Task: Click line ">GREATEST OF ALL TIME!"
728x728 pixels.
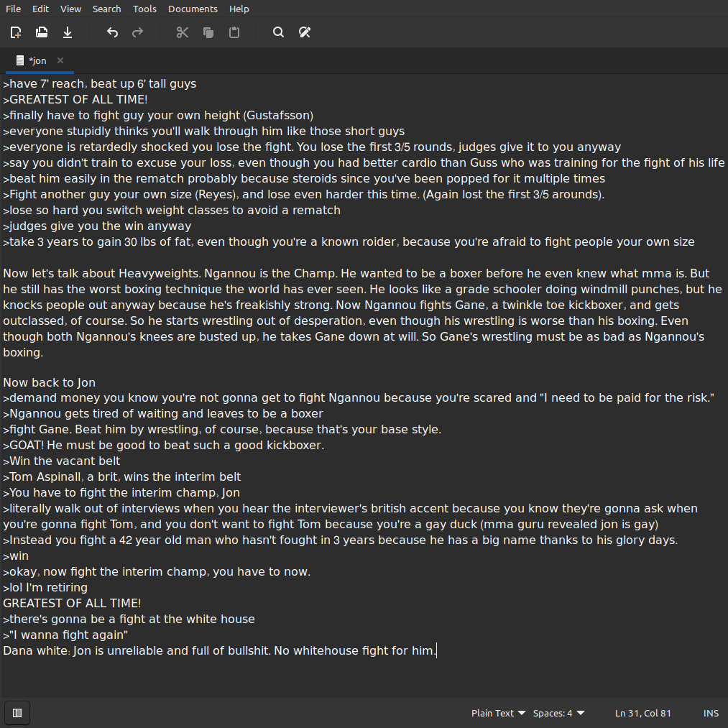Action: coord(75,99)
